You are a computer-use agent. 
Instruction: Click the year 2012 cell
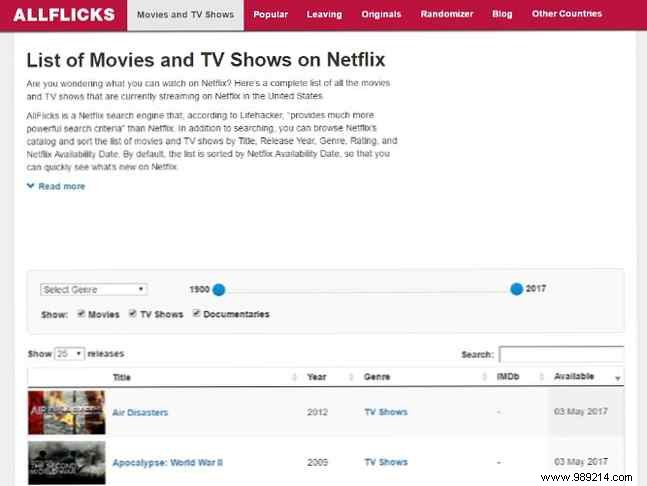coord(317,412)
